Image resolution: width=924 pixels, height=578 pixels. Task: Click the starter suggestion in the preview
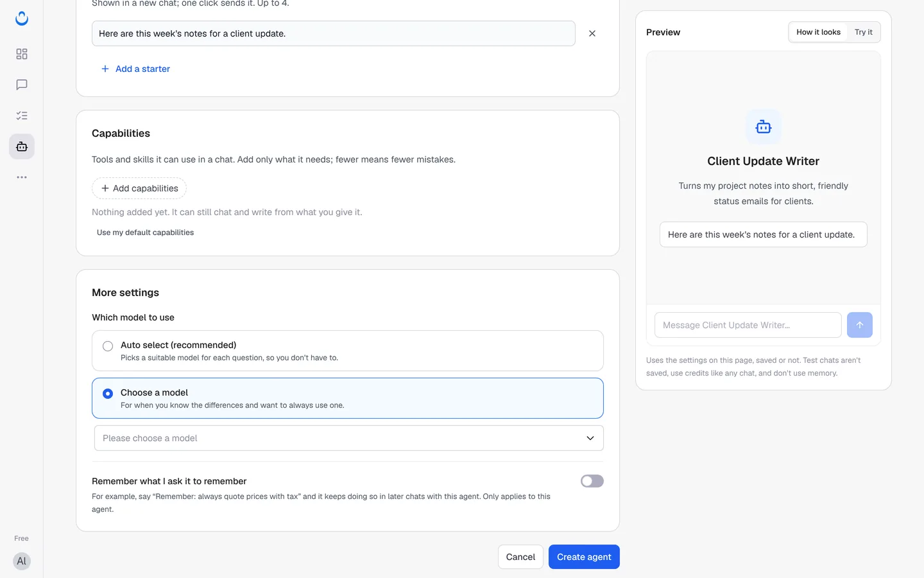764,234
